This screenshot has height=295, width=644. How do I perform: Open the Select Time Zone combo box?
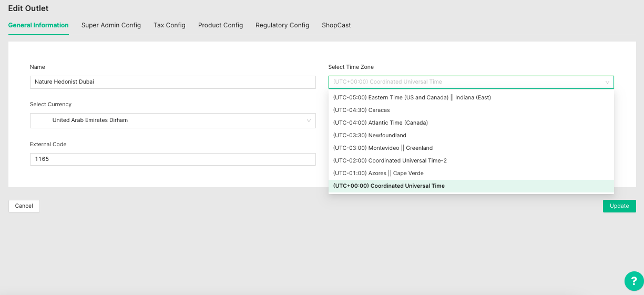coord(463,82)
